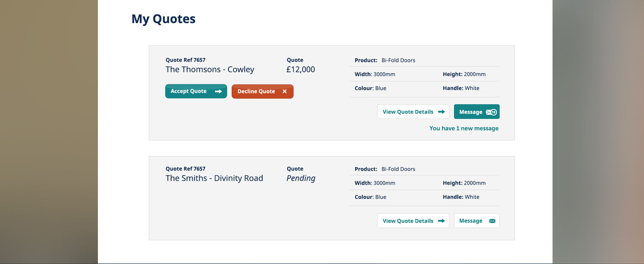The height and width of the screenshot is (264, 644).
Task: Click the arrow icon on Accept Quote
Action: click(218, 91)
